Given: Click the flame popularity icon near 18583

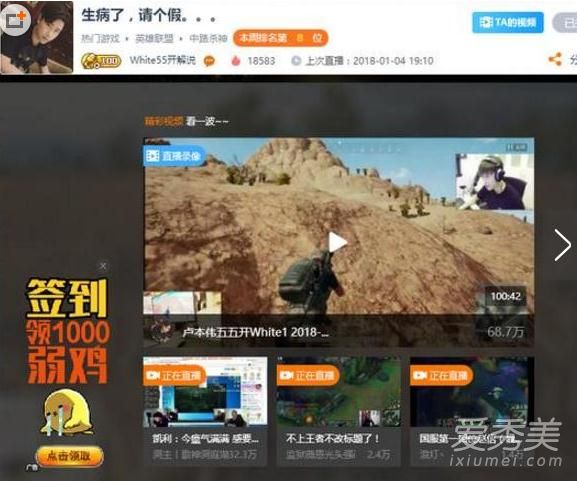Looking at the screenshot, I should 236,60.
